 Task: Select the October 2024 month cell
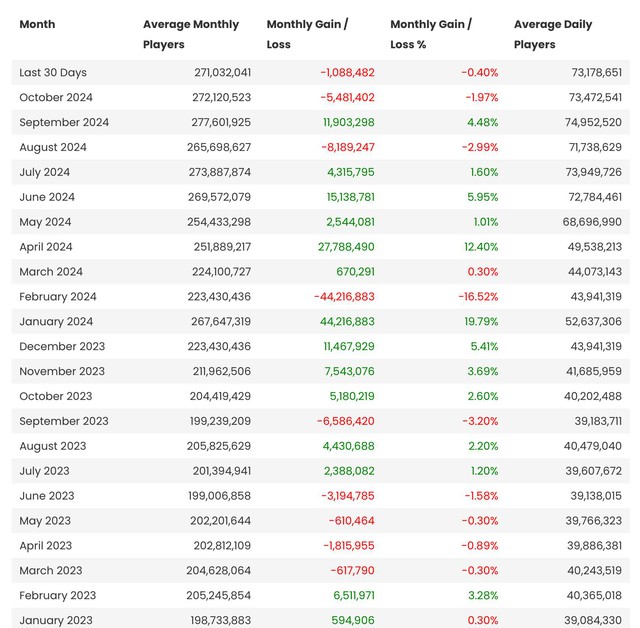pyautogui.click(x=55, y=97)
